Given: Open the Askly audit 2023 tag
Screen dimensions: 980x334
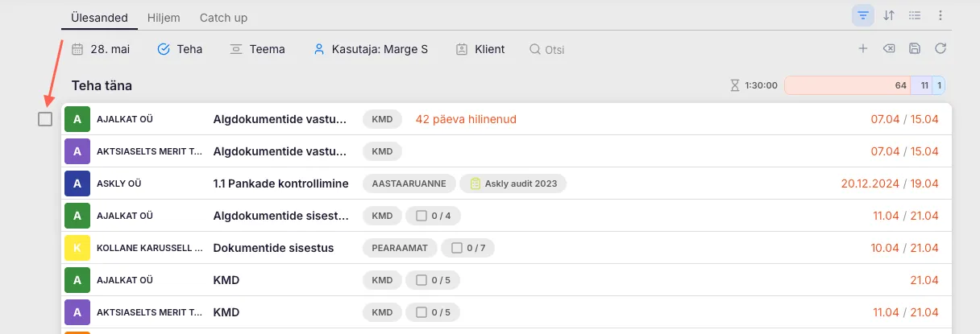Looking at the screenshot, I should [513, 183].
